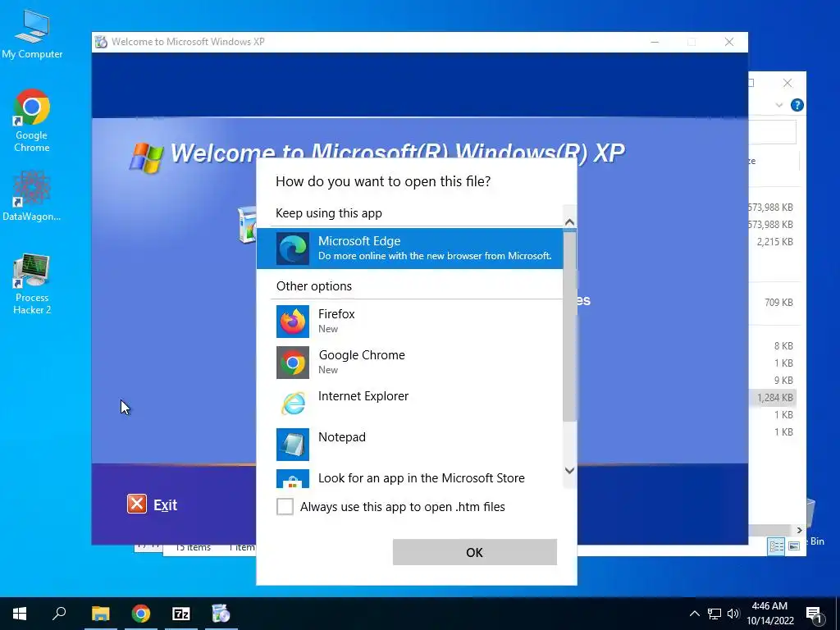840x630 pixels.
Task: Open taskbar search magnifier
Action: tap(59, 613)
